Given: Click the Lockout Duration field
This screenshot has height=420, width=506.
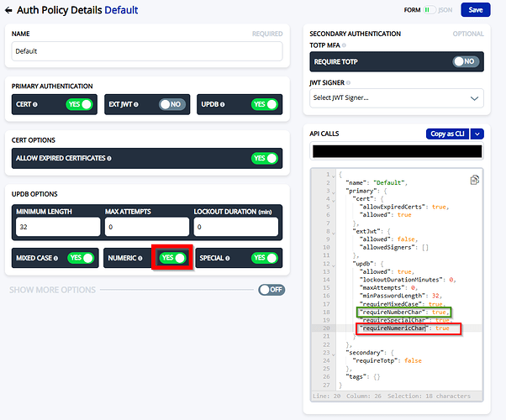Looking at the screenshot, I should (236, 227).
